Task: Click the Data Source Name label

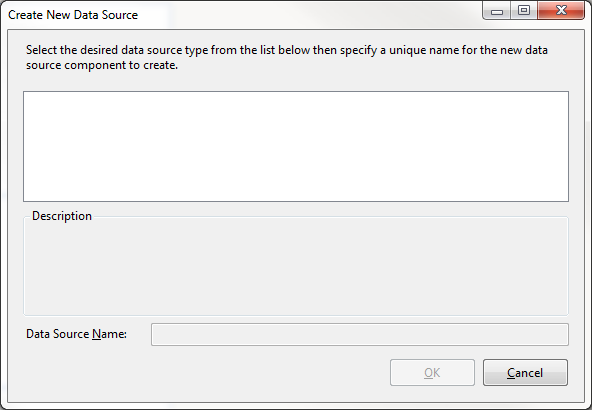Action: [x=76, y=334]
